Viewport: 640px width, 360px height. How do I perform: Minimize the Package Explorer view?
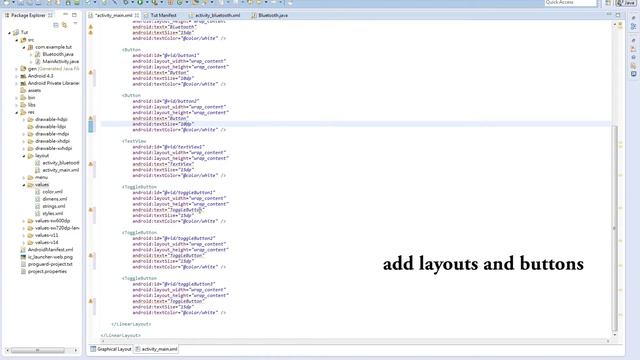coord(65,15)
